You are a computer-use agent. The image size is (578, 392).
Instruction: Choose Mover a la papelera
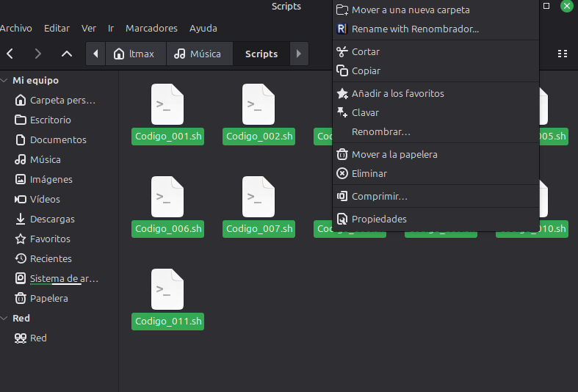[436, 155]
